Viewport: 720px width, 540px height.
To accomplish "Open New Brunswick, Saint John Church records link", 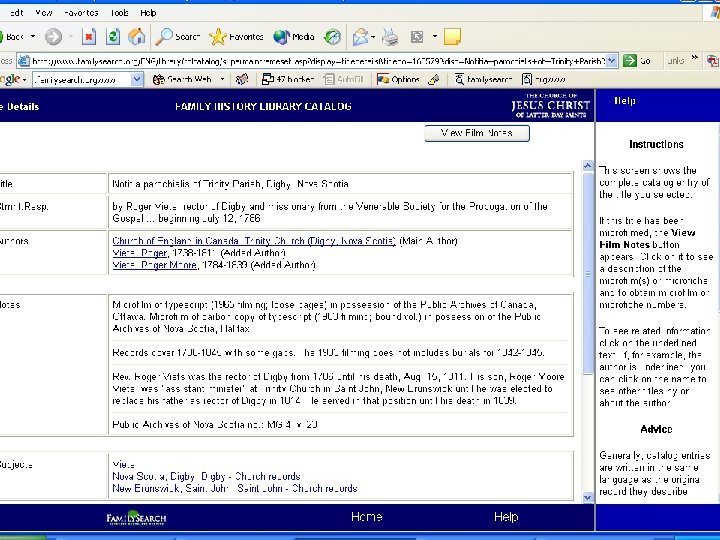I will (x=235, y=488).
